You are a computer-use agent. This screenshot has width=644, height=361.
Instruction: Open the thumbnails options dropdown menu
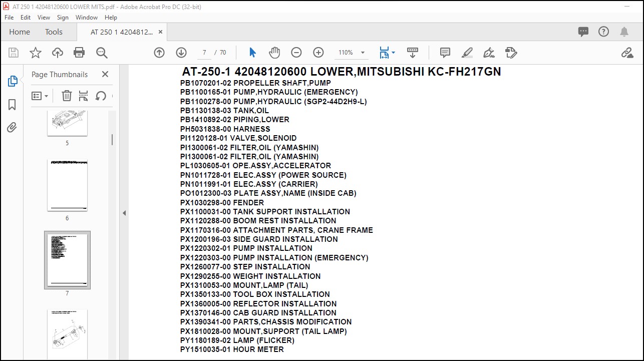40,96
